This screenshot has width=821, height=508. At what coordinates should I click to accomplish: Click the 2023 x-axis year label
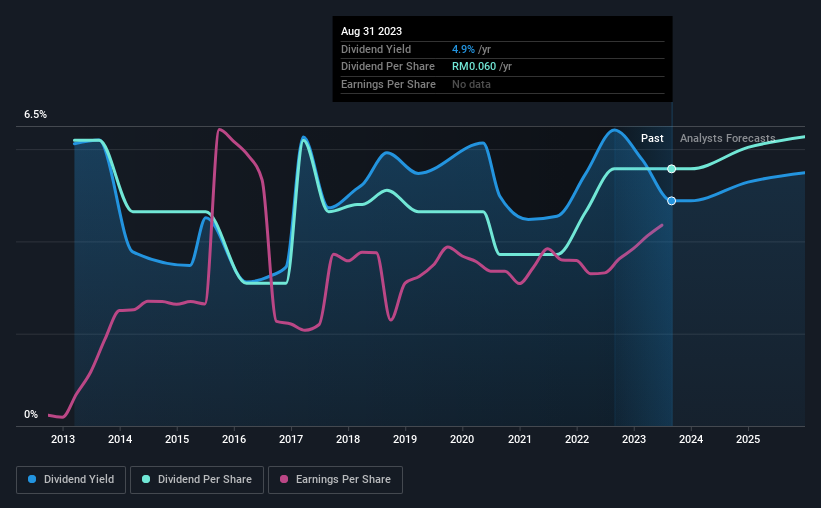634,439
